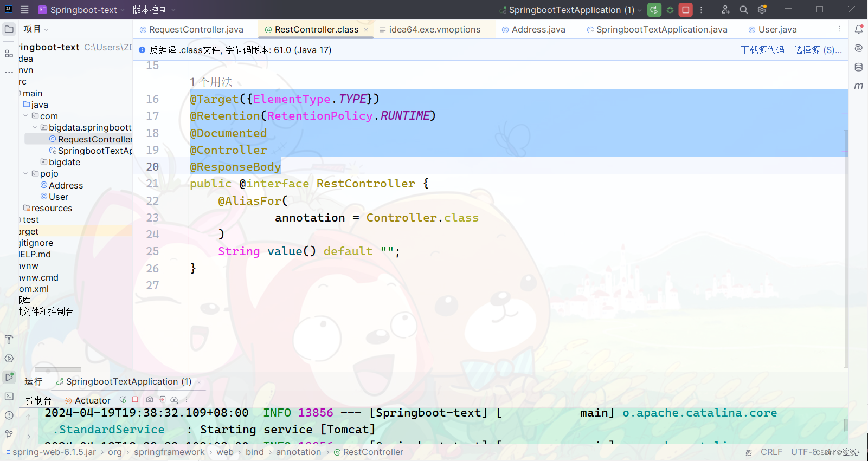Open the Springboot-text project dropdown

coord(81,10)
